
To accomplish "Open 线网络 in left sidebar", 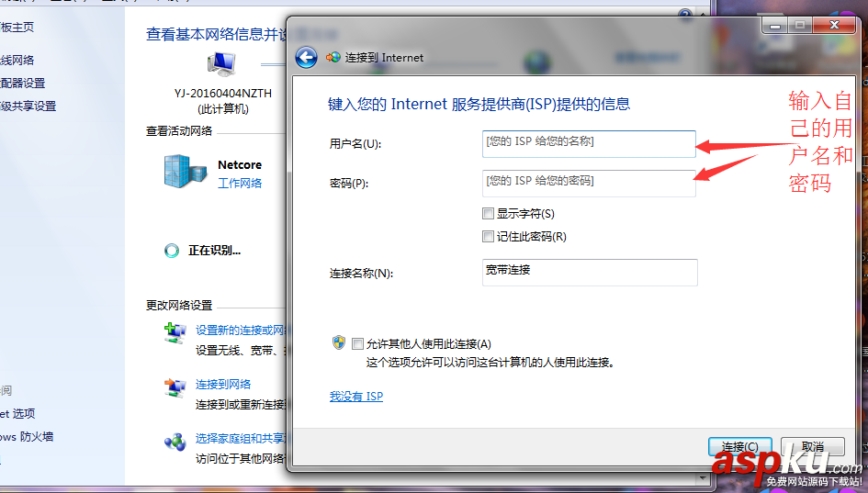I will pyautogui.click(x=17, y=61).
